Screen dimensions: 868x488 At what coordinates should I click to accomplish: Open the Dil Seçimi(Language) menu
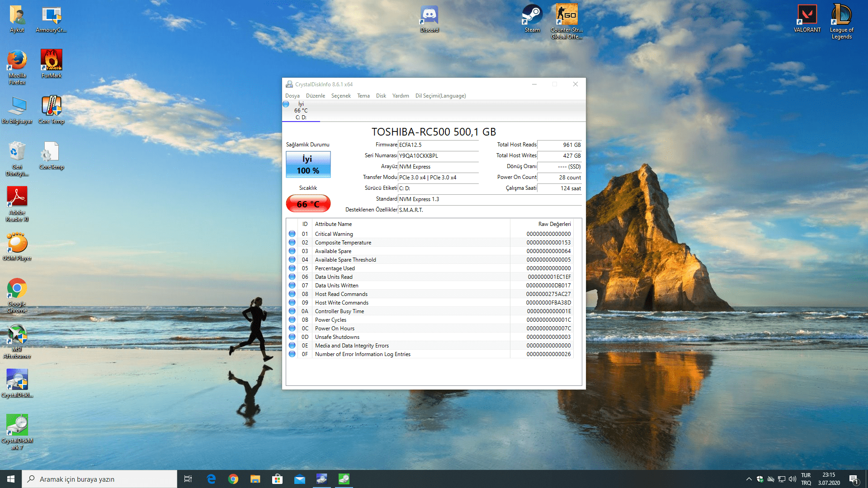pos(440,96)
